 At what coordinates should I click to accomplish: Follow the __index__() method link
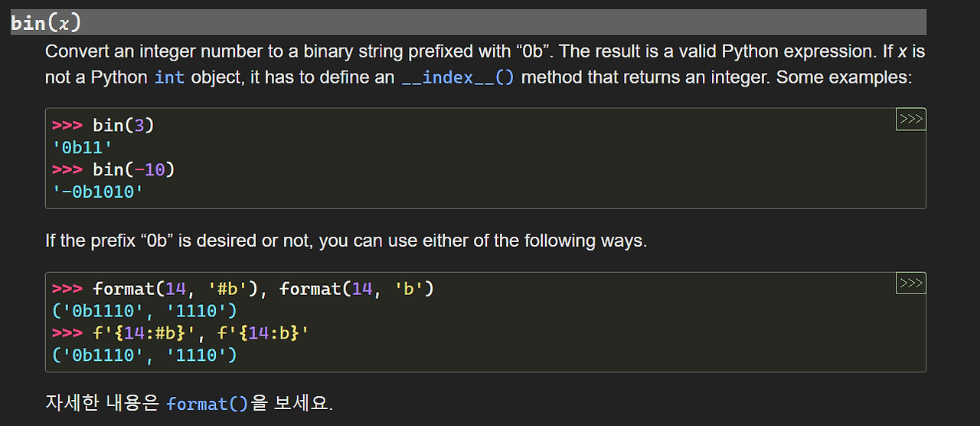(x=458, y=77)
